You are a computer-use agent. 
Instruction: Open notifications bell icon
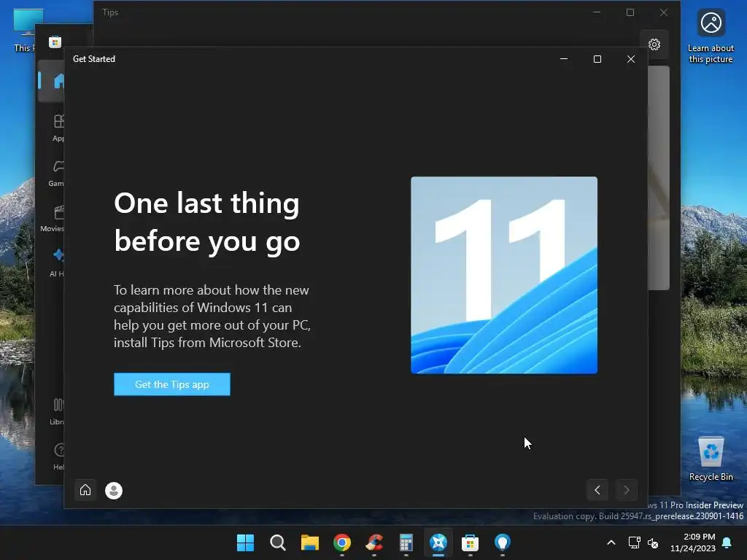727,542
